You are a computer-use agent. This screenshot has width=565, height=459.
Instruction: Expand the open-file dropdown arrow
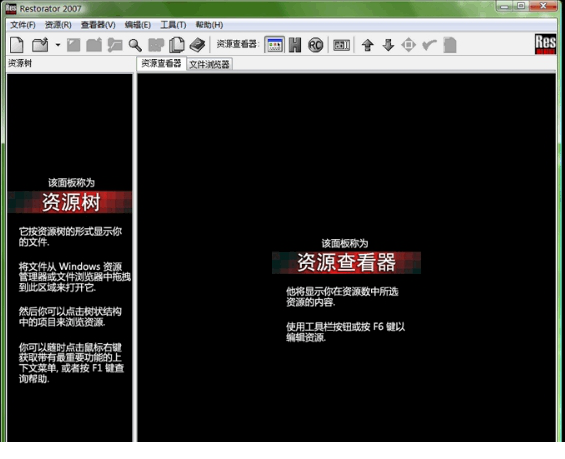tap(58, 45)
